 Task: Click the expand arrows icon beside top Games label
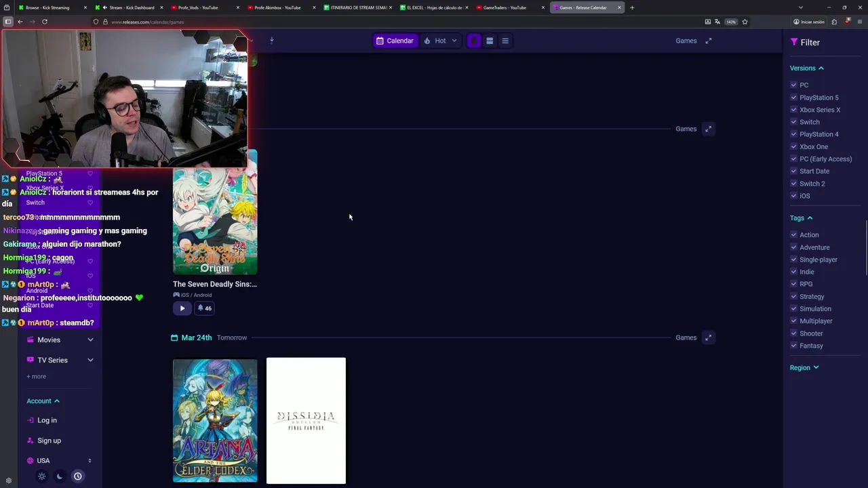coord(709,41)
